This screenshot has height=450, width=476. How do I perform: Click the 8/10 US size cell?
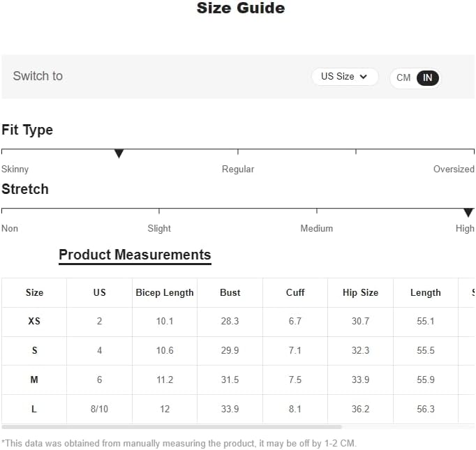point(99,409)
